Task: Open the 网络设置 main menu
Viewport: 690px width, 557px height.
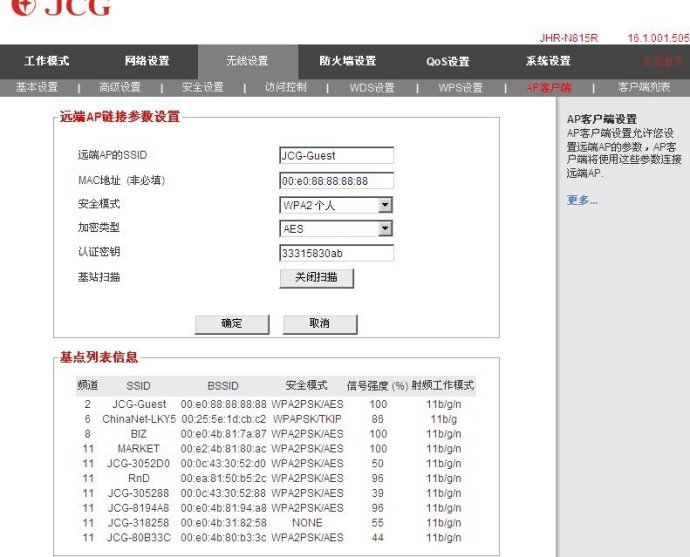Action: (147, 61)
